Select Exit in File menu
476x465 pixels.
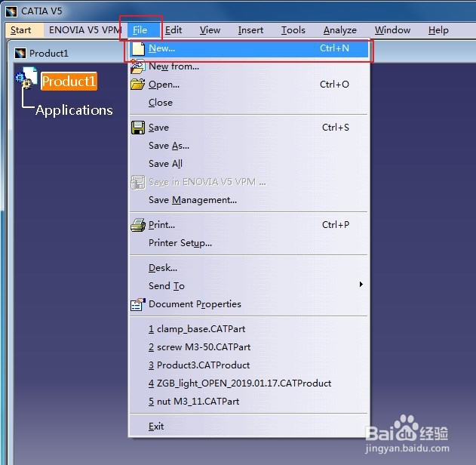pyautogui.click(x=249, y=427)
